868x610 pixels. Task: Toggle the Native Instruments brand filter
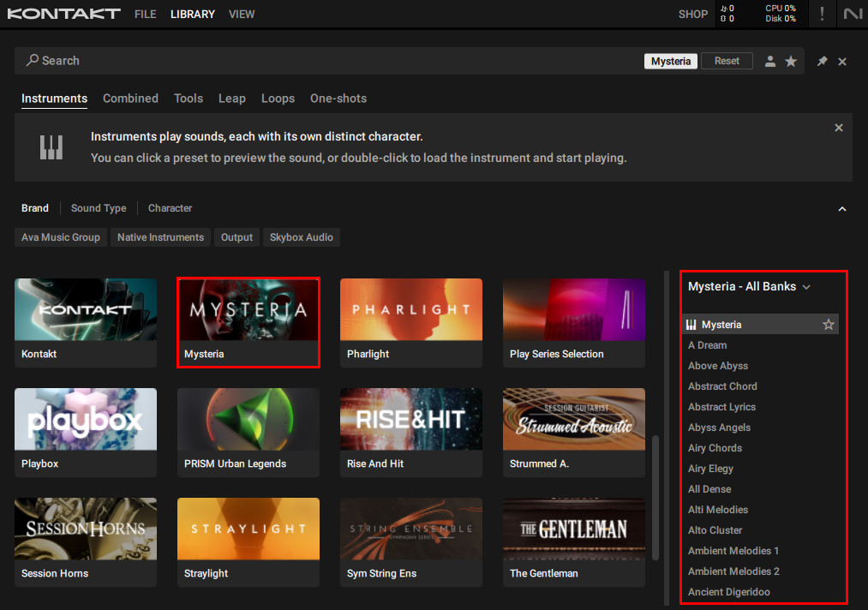point(160,237)
